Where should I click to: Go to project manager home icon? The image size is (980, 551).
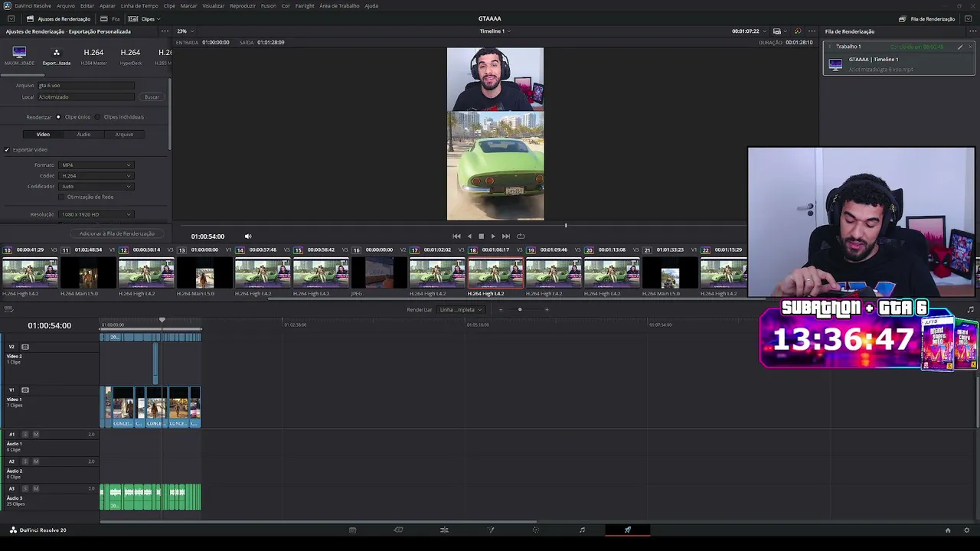click(x=948, y=530)
